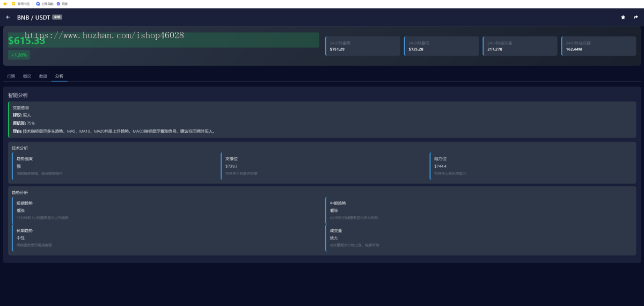
Task: Click the 技术分析 section heading
Action: point(19,148)
